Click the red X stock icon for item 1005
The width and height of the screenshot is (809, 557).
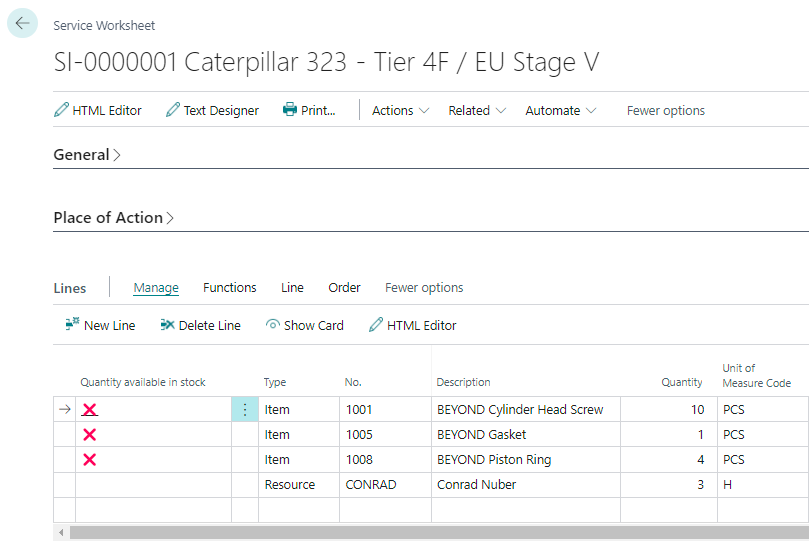click(90, 435)
